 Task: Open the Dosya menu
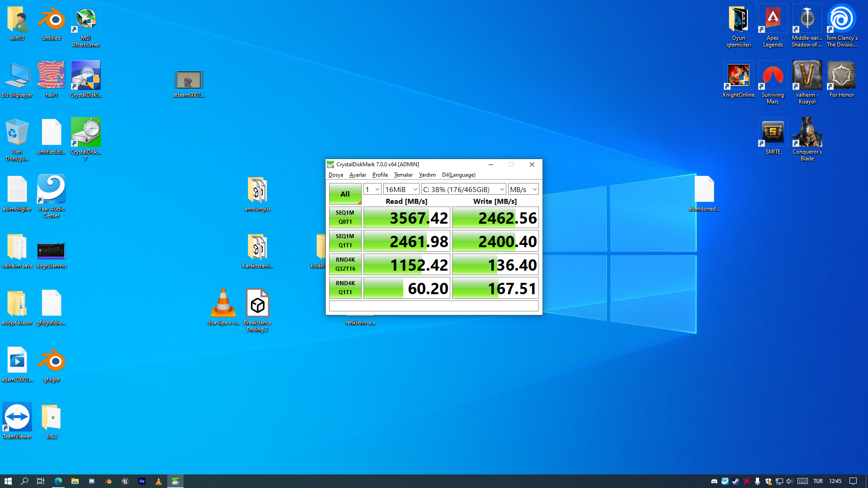click(x=335, y=175)
